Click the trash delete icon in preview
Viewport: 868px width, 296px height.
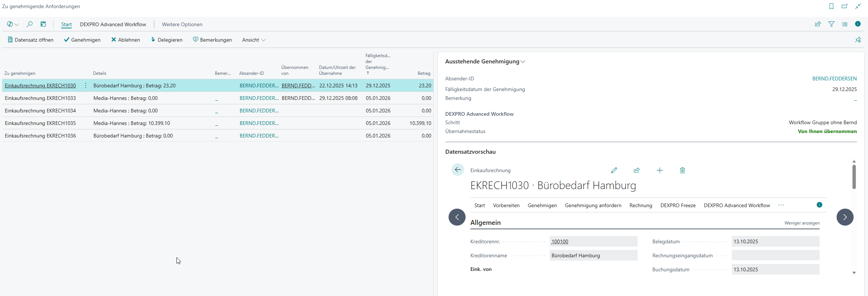pos(682,170)
